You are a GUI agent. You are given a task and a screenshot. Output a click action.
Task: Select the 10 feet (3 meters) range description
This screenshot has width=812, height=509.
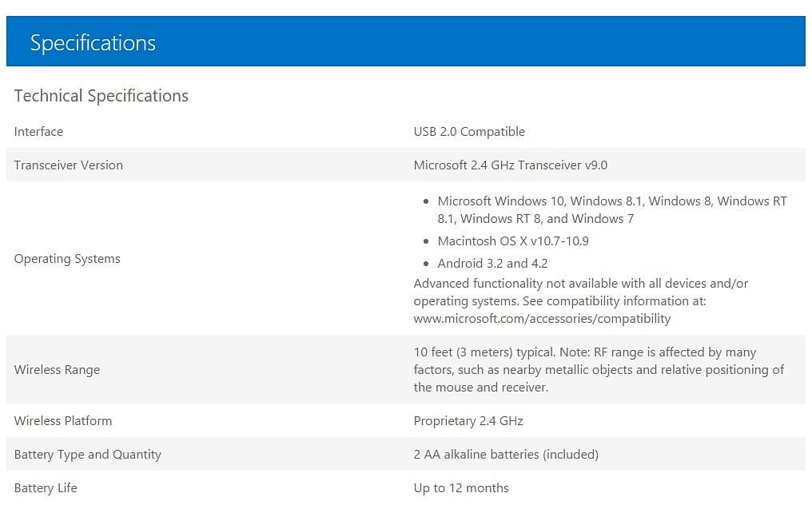599,370
